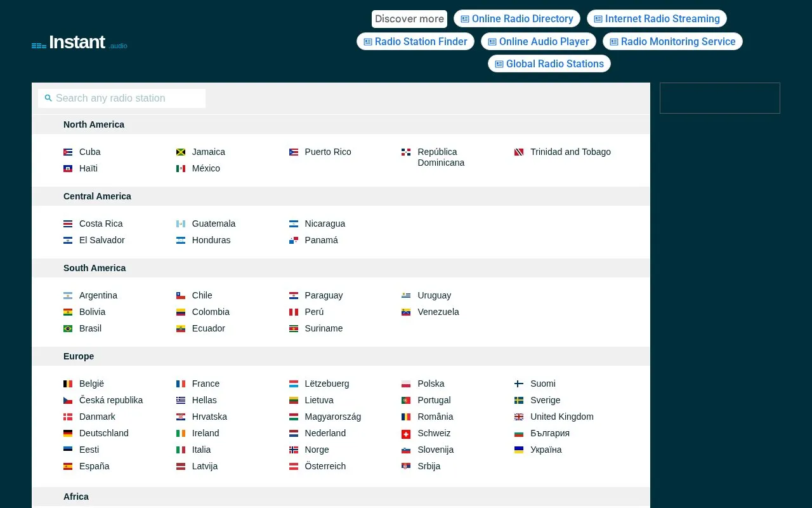The image size is (812, 508).
Task: Select Österreich country link
Action: tap(325, 467)
